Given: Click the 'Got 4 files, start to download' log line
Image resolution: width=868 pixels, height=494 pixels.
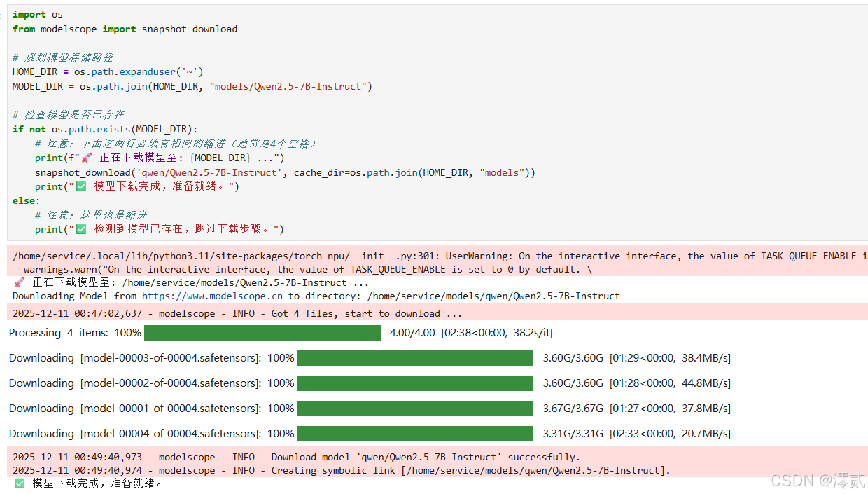Looking at the screenshot, I should pos(237,313).
